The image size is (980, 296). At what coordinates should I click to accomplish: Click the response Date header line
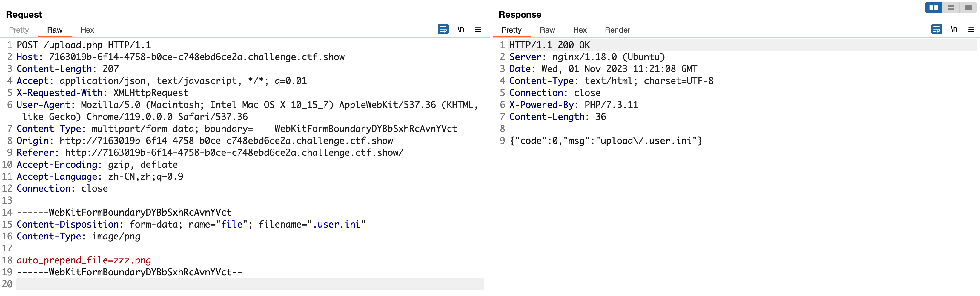pyautogui.click(x=603, y=69)
